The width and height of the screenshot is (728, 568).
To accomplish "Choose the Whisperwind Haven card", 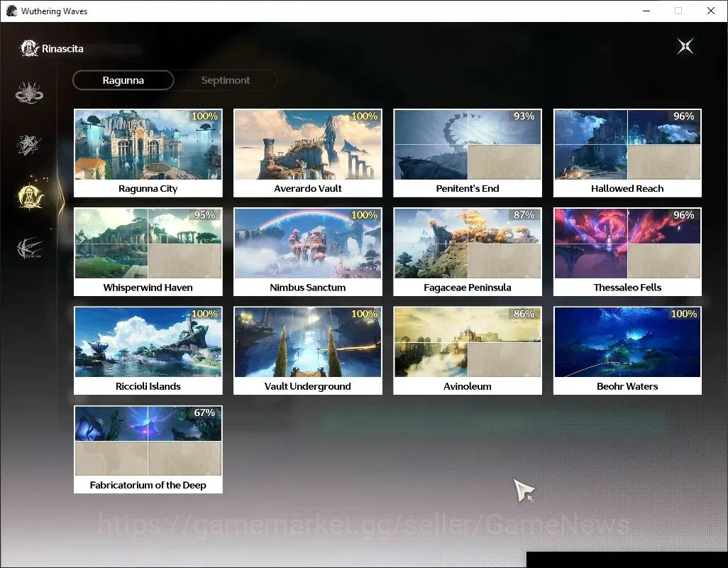I will [x=148, y=252].
